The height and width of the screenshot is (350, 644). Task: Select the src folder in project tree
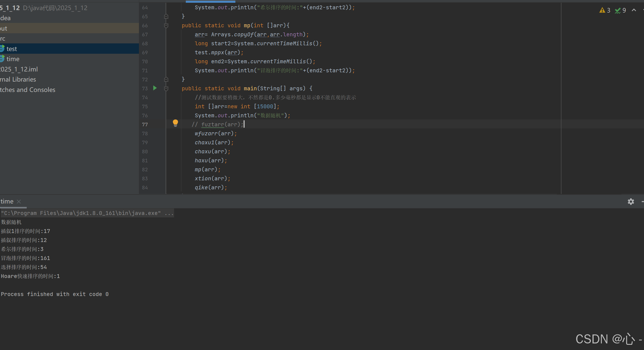3,38
